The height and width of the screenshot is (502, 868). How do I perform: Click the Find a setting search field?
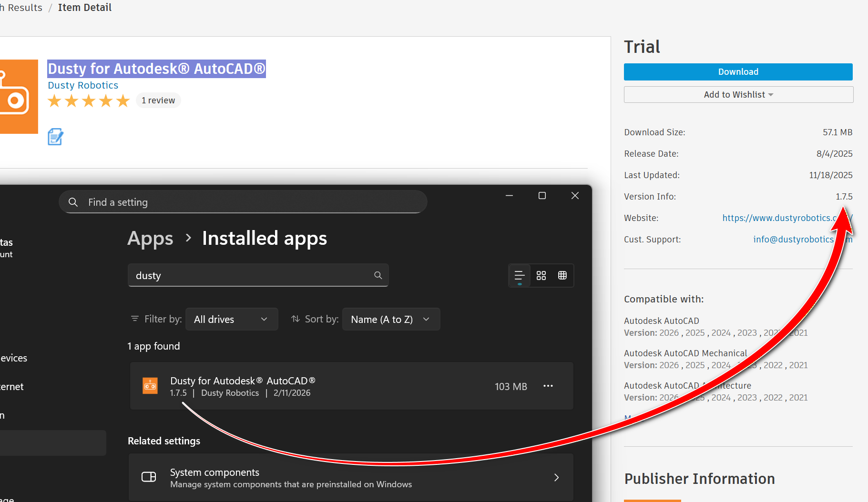(x=243, y=202)
